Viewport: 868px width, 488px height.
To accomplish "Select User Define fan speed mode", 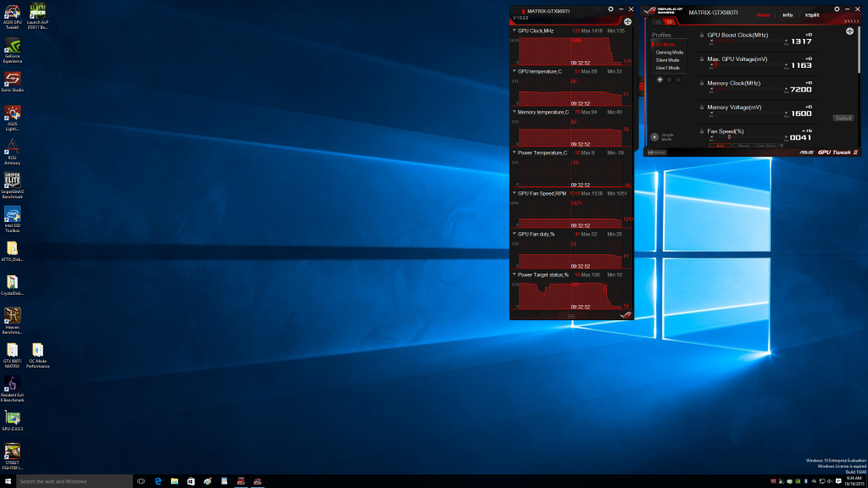I will (x=767, y=146).
